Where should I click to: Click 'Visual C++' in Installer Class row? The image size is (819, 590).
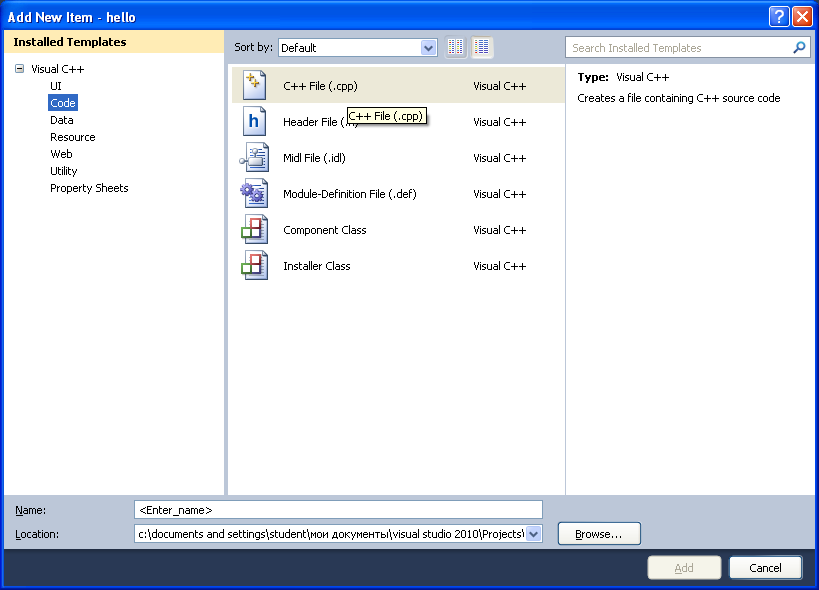click(499, 266)
